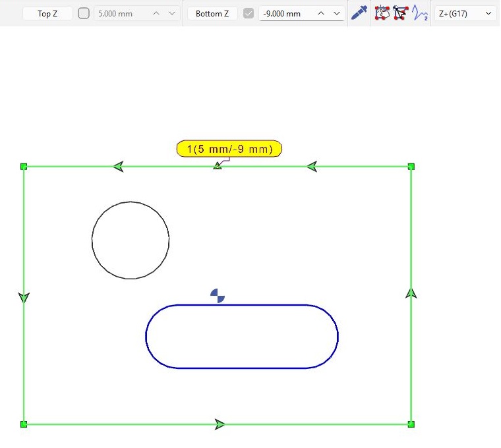Increase the Bottom Z value with up arrow

coord(321,13)
